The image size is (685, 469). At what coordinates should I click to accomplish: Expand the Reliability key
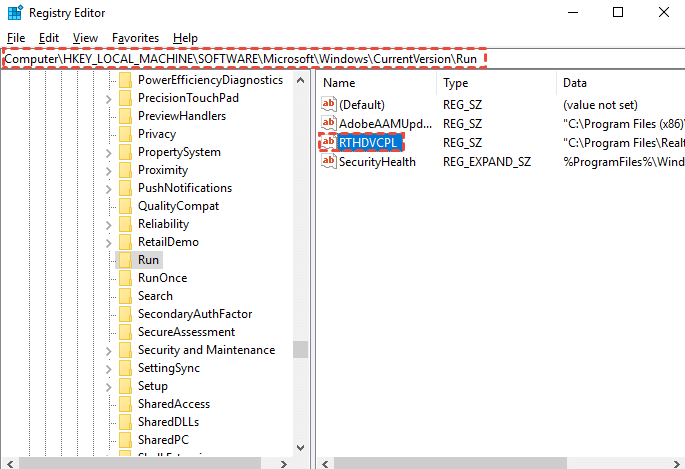(x=109, y=225)
